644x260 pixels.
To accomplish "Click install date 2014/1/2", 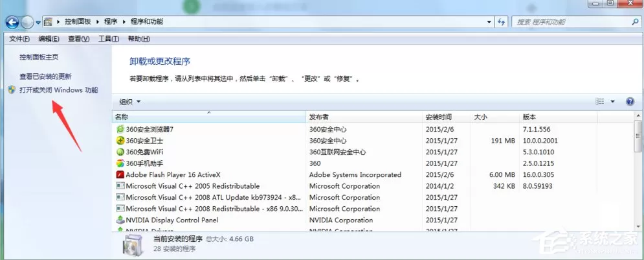I will [x=439, y=186].
